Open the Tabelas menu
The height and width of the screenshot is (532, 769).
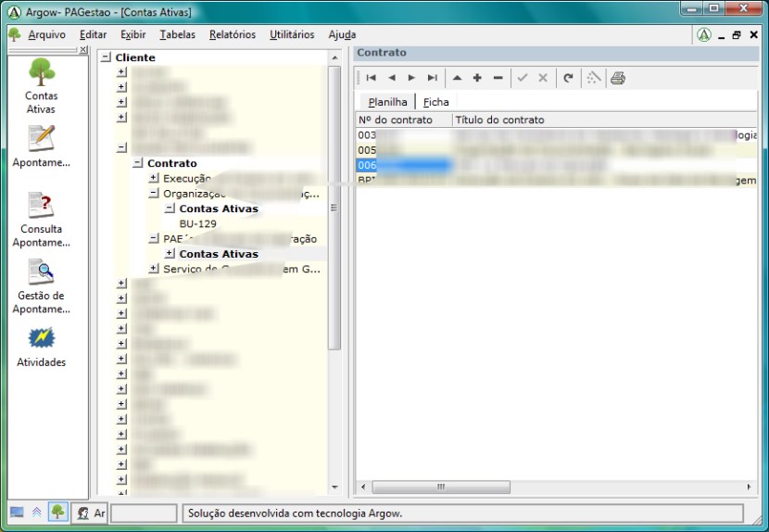click(x=178, y=35)
